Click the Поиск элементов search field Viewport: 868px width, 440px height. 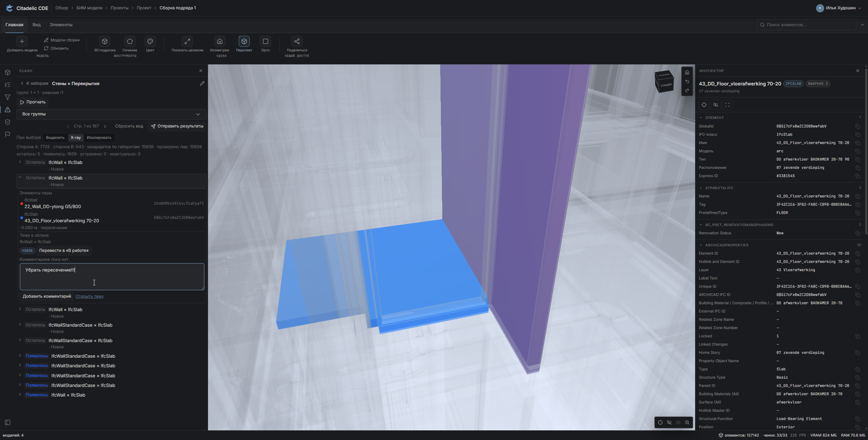[806, 25]
